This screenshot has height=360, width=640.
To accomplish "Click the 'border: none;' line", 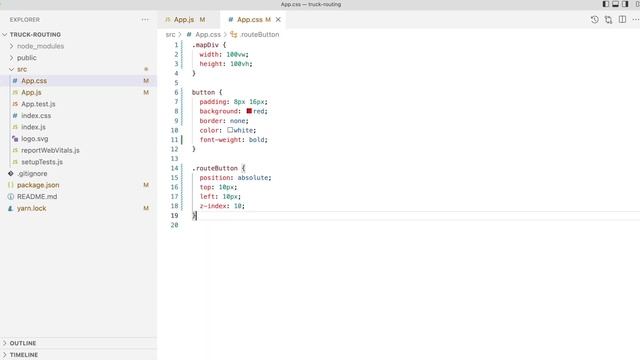I will pyautogui.click(x=224, y=121).
